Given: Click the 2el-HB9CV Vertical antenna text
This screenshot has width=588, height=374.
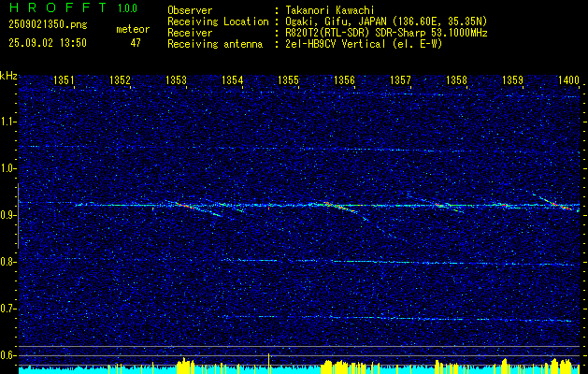Looking at the screenshot, I should [364, 44].
